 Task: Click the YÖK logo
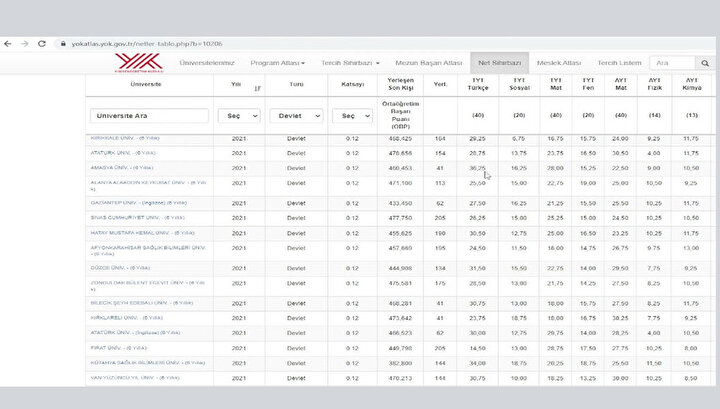tap(139, 62)
